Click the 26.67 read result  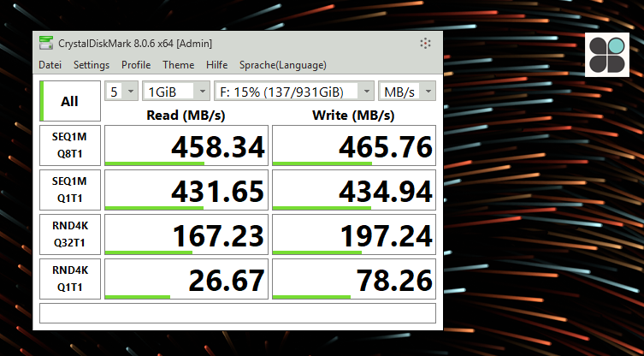click(186, 279)
